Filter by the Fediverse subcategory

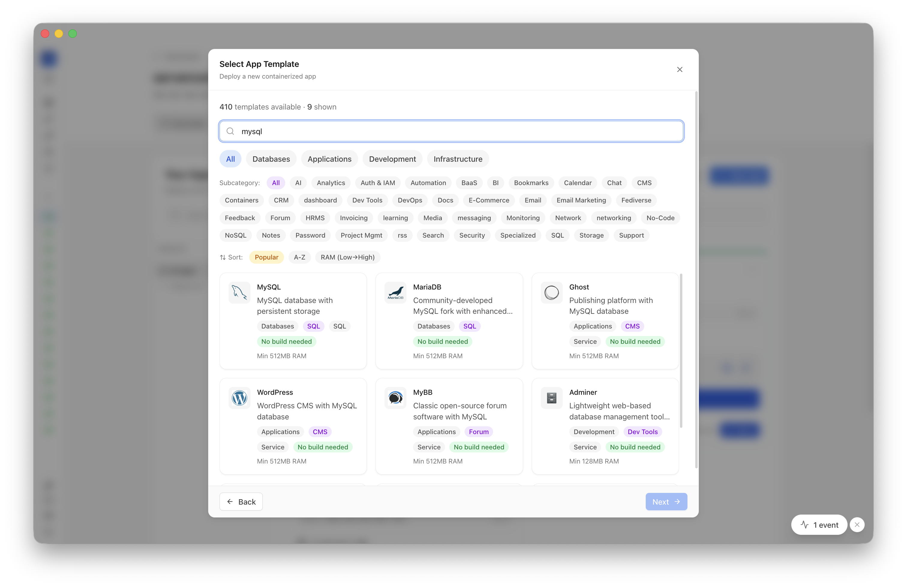pos(636,200)
